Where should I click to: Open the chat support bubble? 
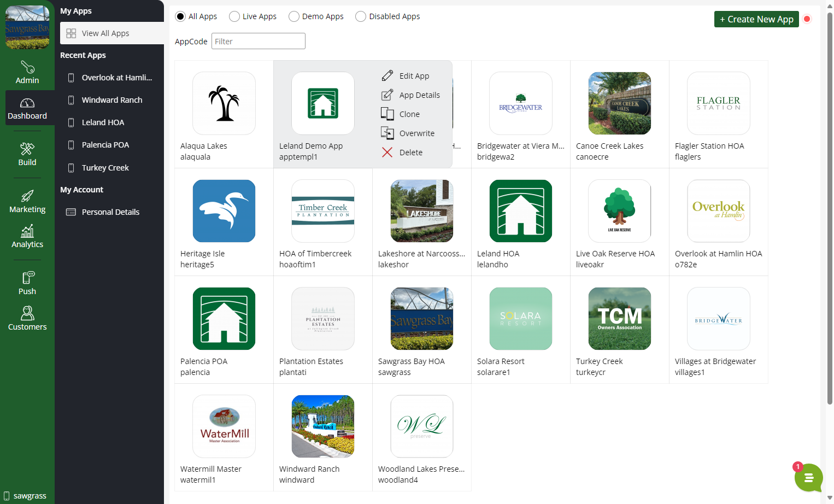809,478
